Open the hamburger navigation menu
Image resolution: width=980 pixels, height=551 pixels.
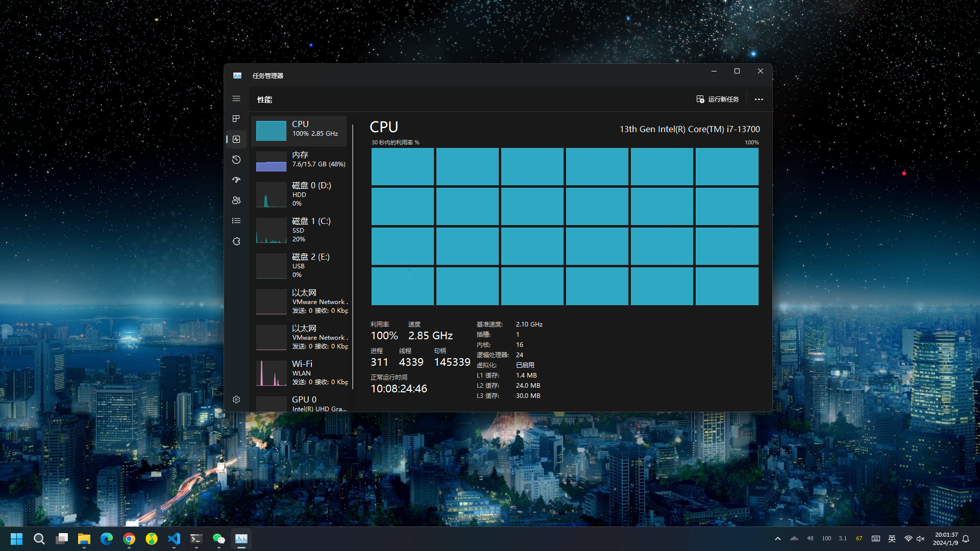236,98
